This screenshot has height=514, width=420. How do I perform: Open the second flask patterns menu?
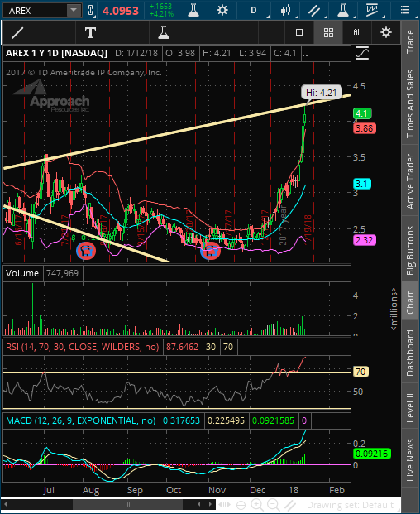pos(343,11)
